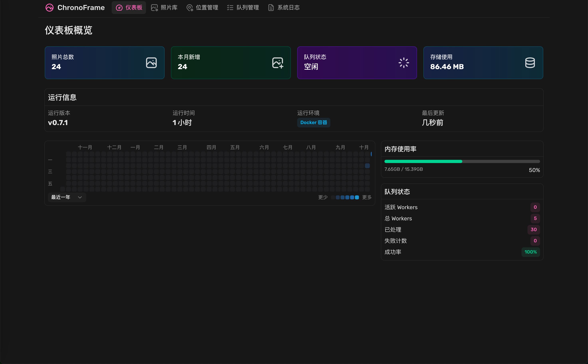Click the chevron arrow next to 最近一年

tap(80, 197)
